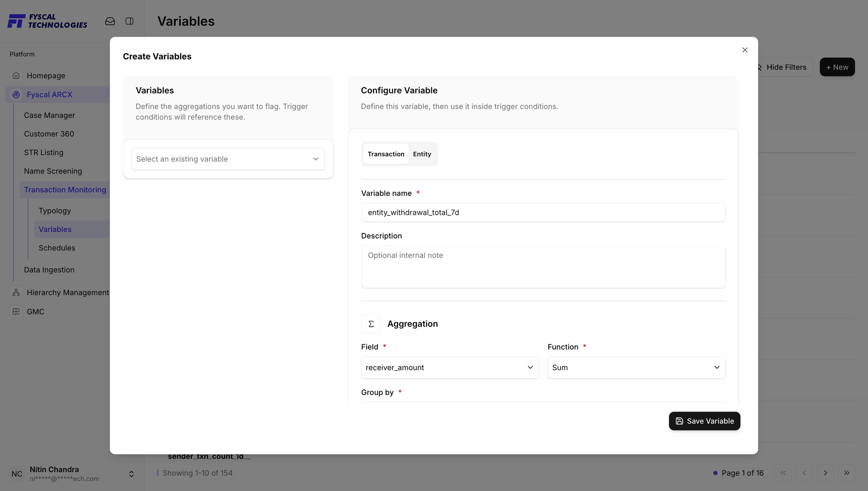
Task: Switch to the Transaction tab
Action: pyautogui.click(x=386, y=154)
